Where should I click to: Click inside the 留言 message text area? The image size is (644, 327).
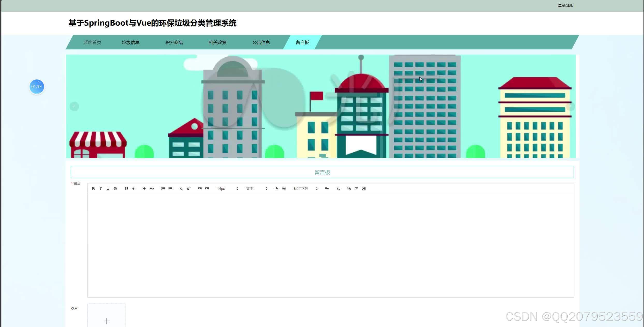331,246
